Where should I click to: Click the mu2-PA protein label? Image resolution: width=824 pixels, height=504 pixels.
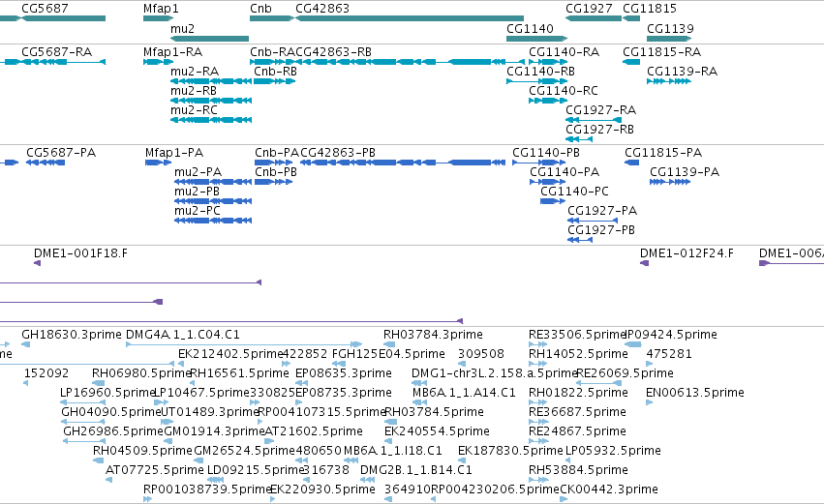[x=198, y=172]
